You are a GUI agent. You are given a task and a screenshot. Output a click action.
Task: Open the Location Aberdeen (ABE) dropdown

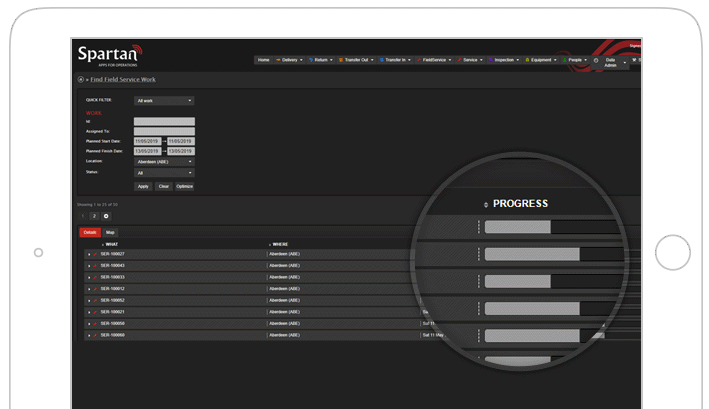164,162
